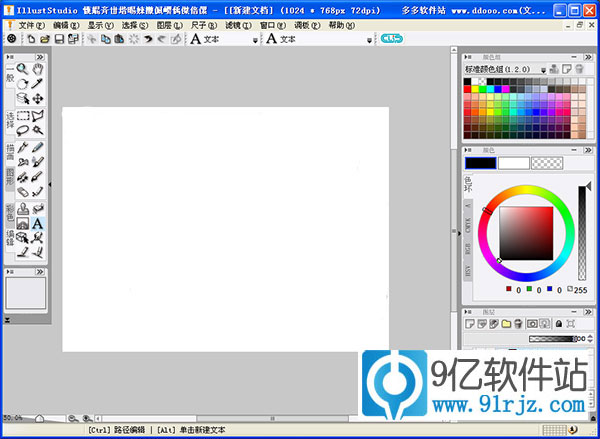
Task: Click the new color set page icon
Action: [566, 69]
